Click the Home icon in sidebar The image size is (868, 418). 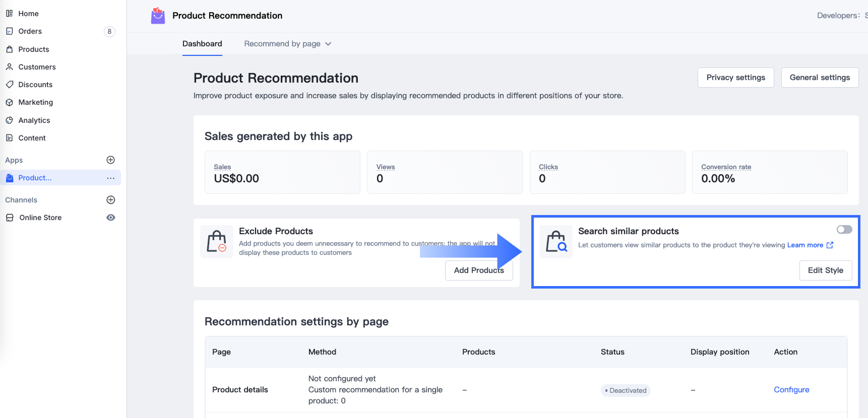pyautogui.click(x=9, y=14)
